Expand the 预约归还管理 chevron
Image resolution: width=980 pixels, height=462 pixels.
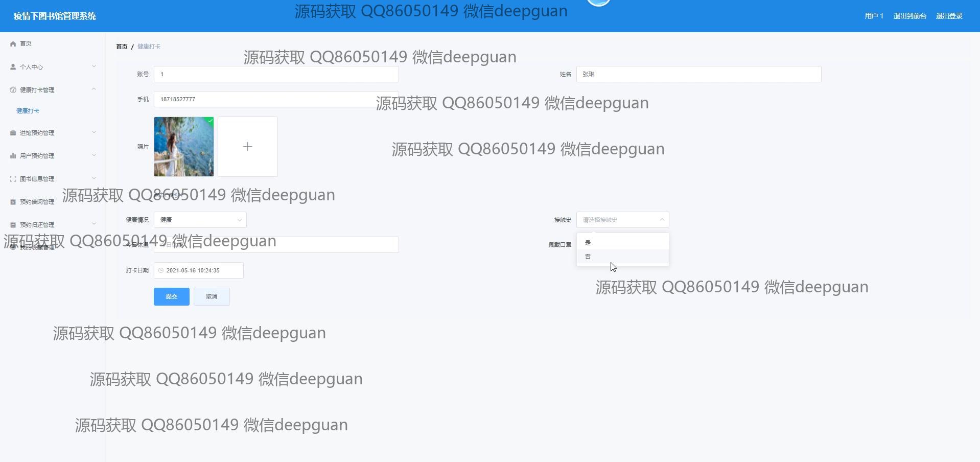point(94,224)
